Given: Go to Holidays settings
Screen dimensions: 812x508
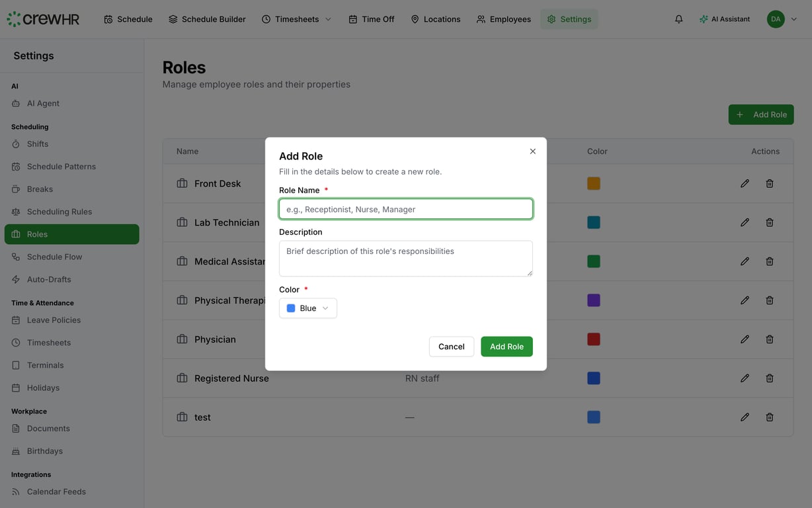Looking at the screenshot, I should [x=46, y=387].
